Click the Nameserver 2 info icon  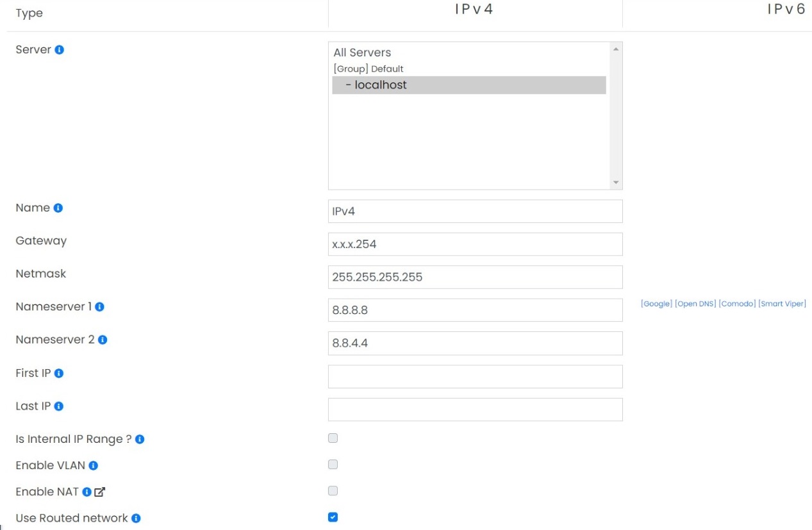click(x=102, y=340)
